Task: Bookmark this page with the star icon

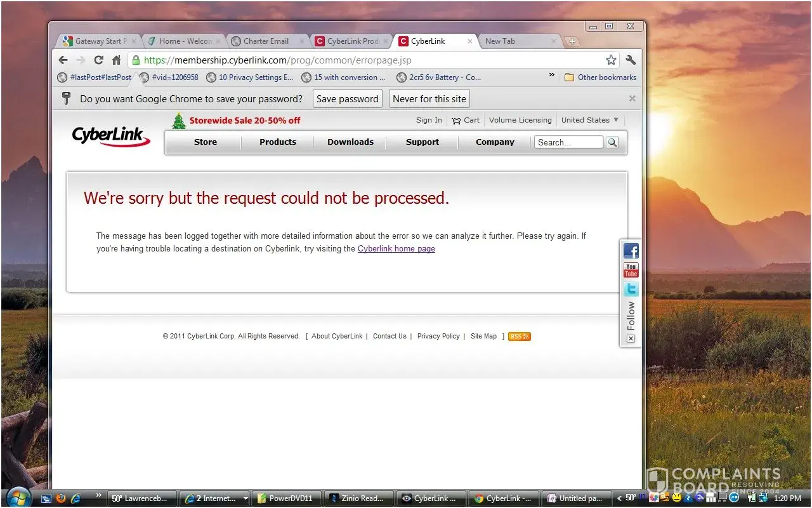Action: (611, 60)
